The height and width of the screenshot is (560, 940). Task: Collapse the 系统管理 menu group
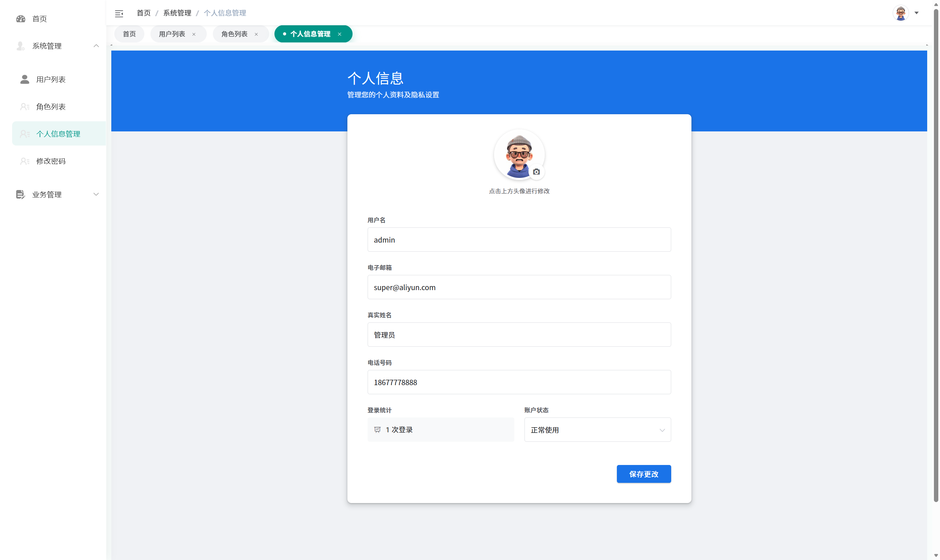click(x=96, y=46)
